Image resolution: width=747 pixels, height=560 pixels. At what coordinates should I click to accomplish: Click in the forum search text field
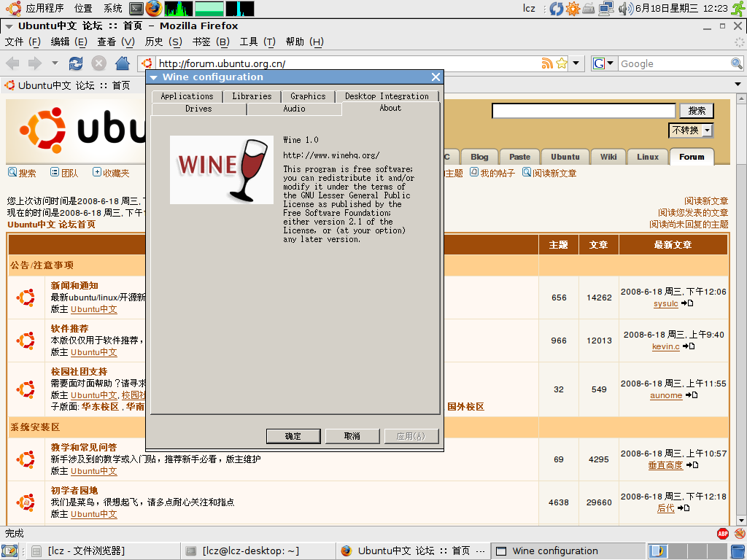coord(584,111)
